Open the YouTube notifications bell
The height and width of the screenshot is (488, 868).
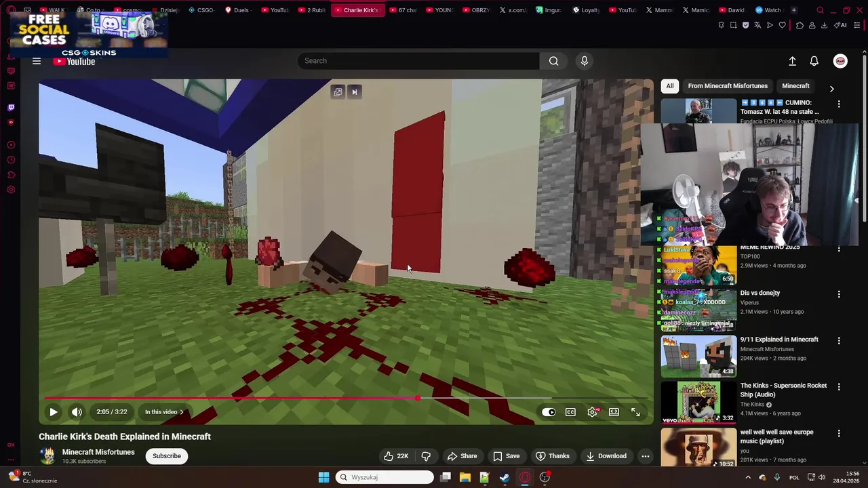814,61
